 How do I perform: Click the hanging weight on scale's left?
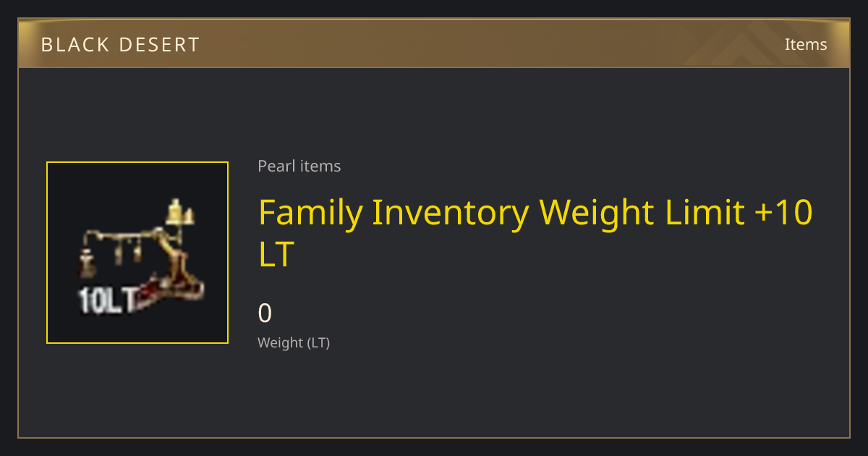pos(87,263)
